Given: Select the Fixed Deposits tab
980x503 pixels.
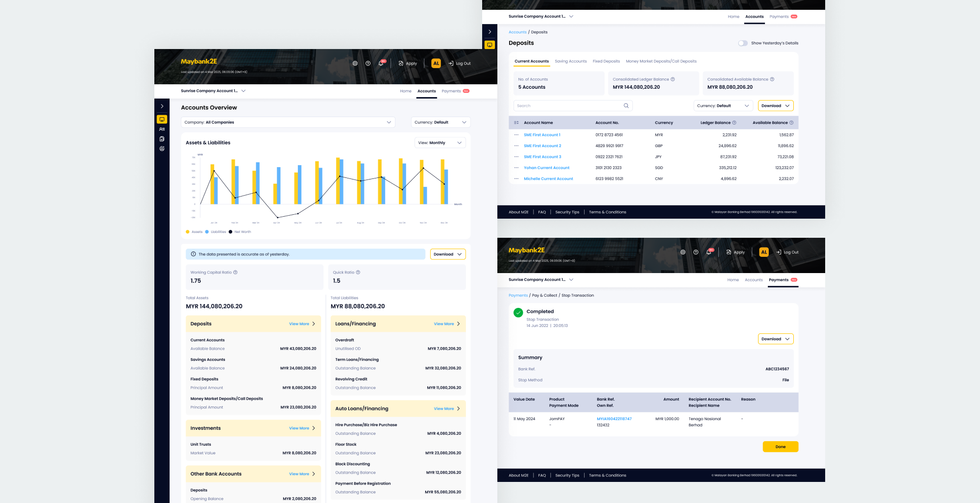Looking at the screenshot, I should coord(606,61).
